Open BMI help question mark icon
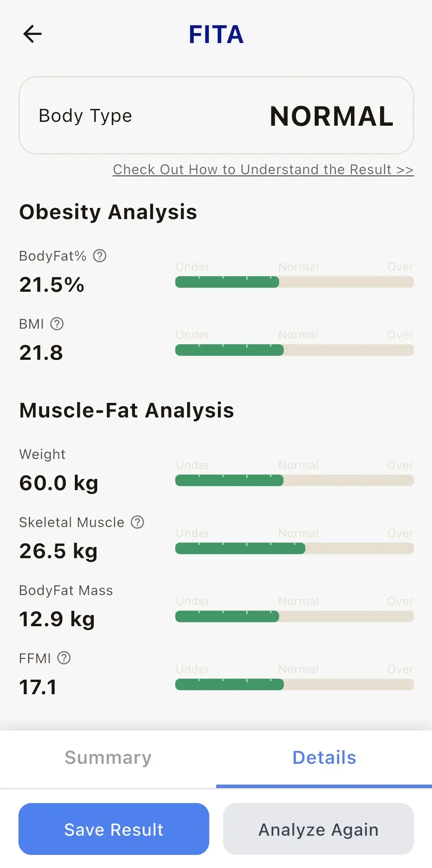This screenshot has width=432, height=868. pos(57,324)
